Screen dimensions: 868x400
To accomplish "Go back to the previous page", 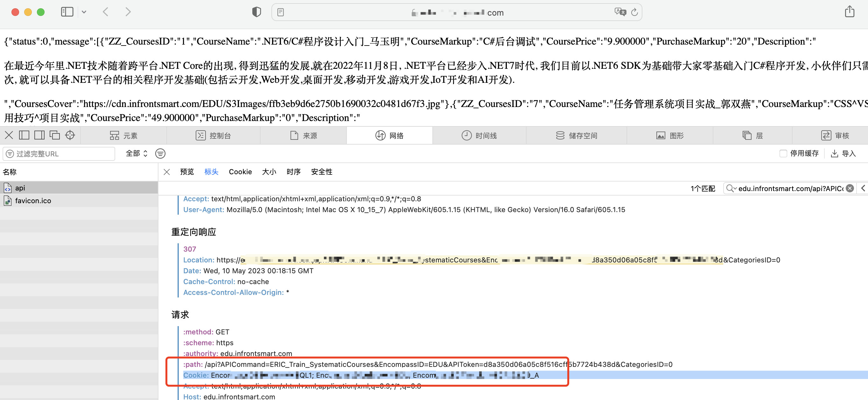I will click(105, 12).
